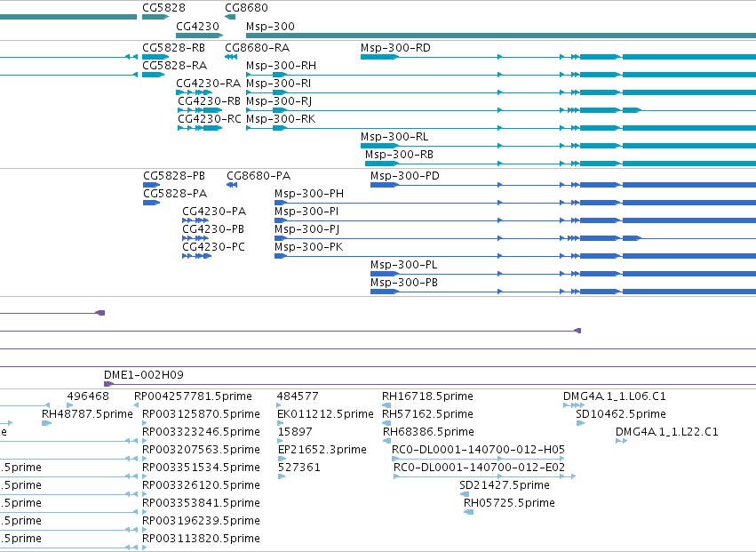Click the SD10462.5prime label
The width and height of the screenshot is (756, 552).
(621, 414)
